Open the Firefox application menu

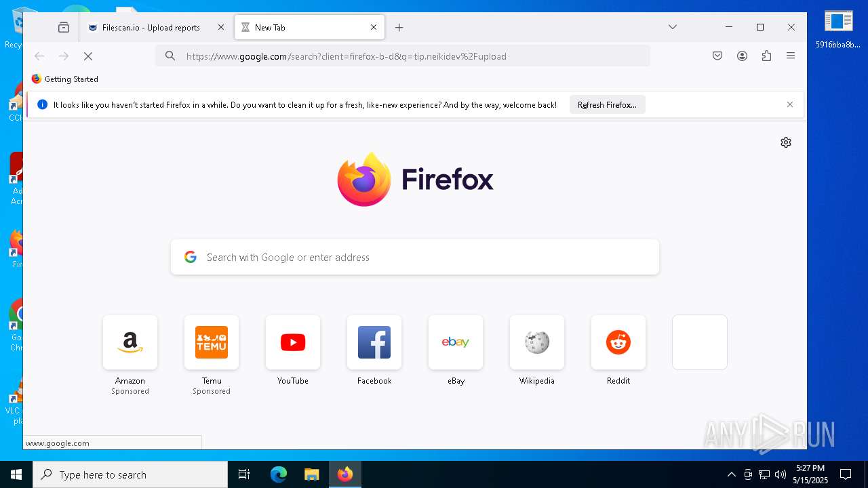[x=791, y=56]
